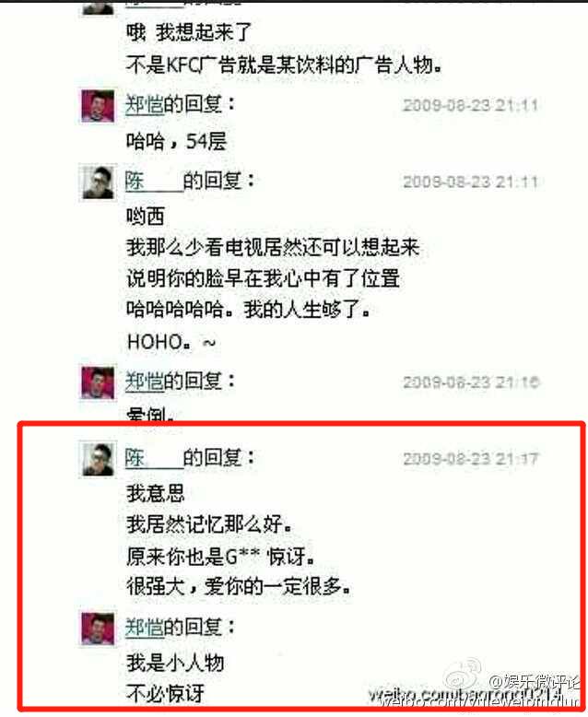This screenshot has height=717, width=588.
Task: Click 郑恺 name link on the 21:16 reply
Action: [144, 382]
